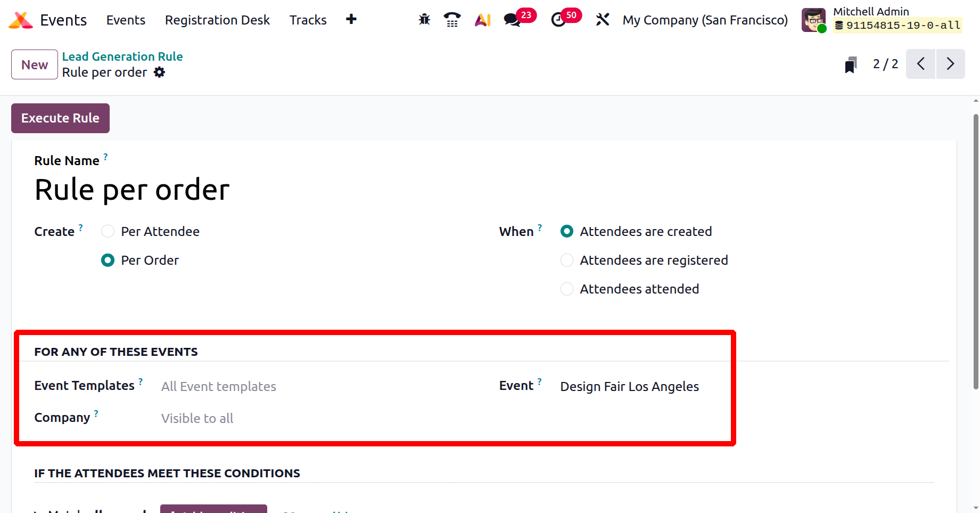Select the Per Attendee radio option

pyautogui.click(x=108, y=231)
